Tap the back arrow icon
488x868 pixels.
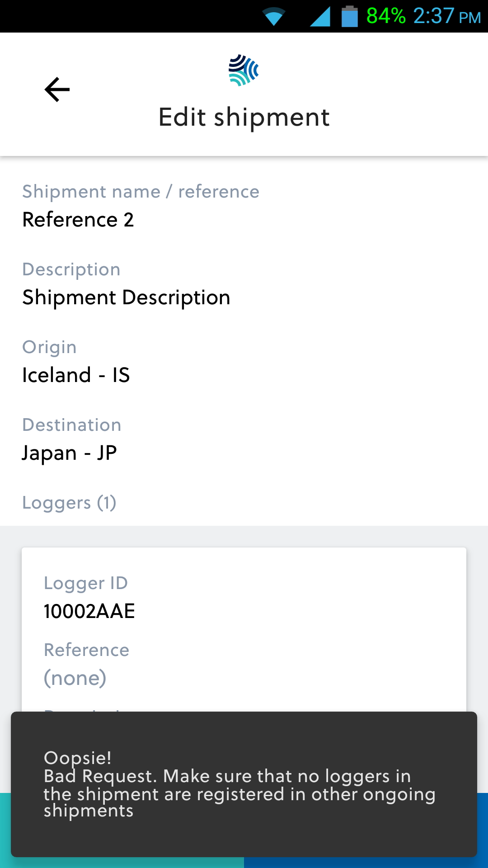pos(57,90)
